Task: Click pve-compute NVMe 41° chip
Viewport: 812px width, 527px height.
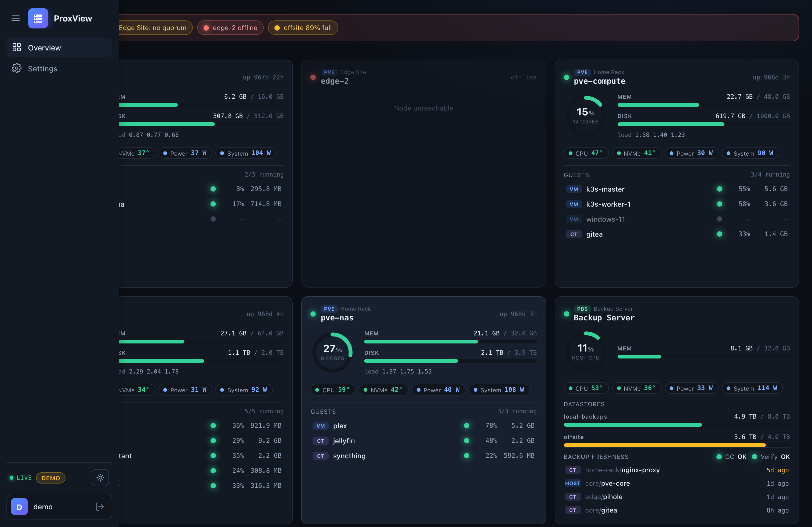Action: coord(637,153)
